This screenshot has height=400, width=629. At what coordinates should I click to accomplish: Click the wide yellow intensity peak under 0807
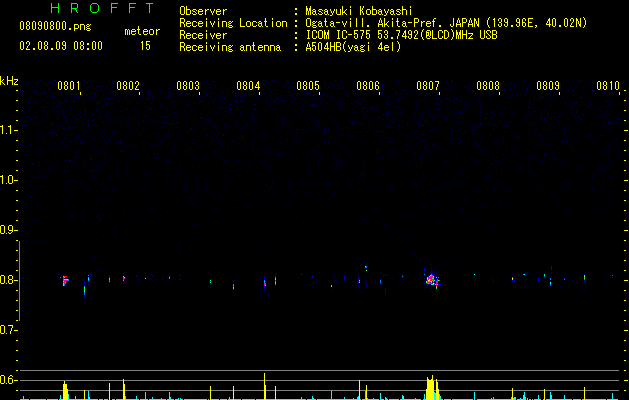click(432, 388)
